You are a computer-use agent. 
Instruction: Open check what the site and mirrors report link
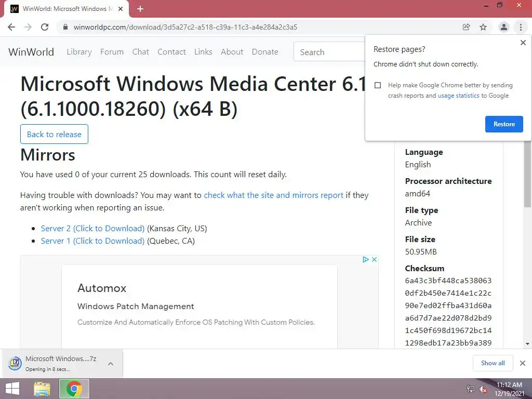273,195
